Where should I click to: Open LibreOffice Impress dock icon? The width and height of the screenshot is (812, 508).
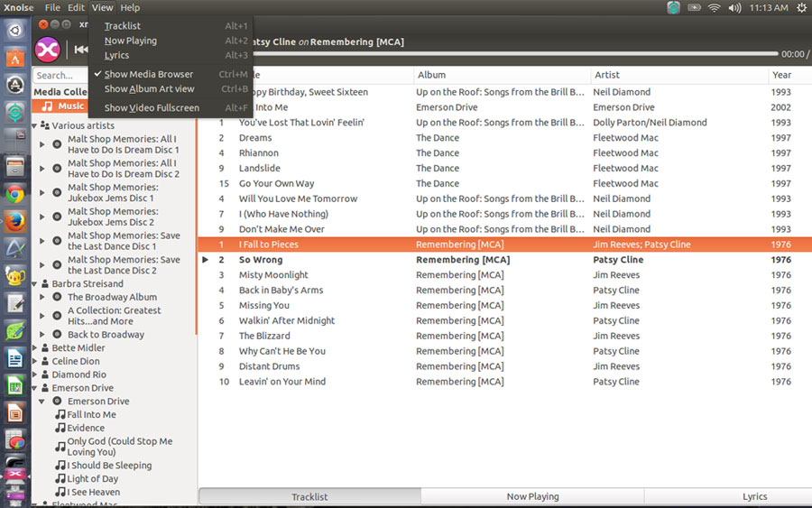pos(15,413)
